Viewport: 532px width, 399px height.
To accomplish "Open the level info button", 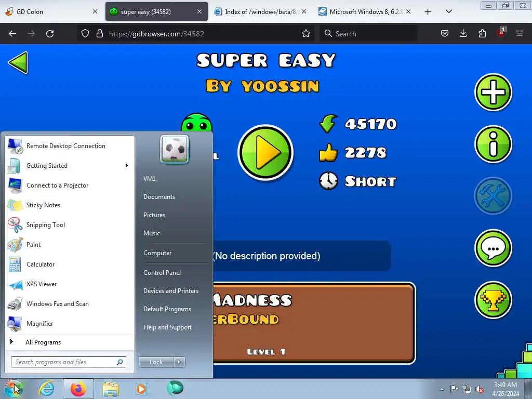I will pos(493,144).
